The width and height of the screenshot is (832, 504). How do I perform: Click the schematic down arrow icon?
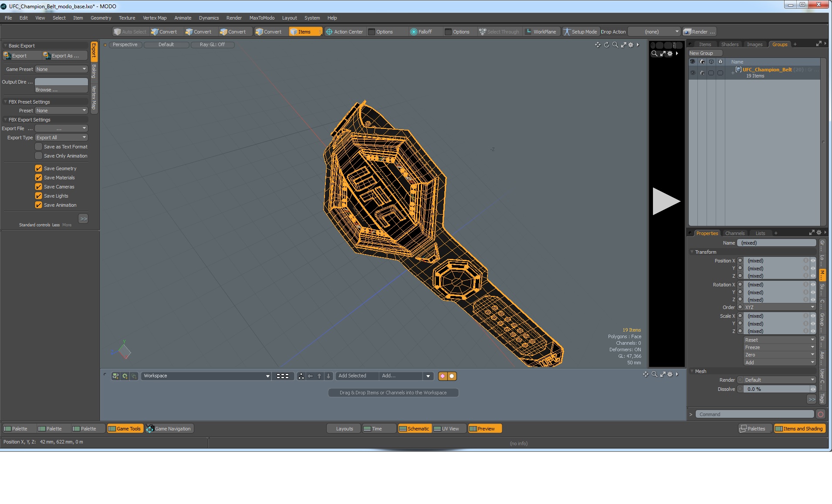click(x=328, y=376)
